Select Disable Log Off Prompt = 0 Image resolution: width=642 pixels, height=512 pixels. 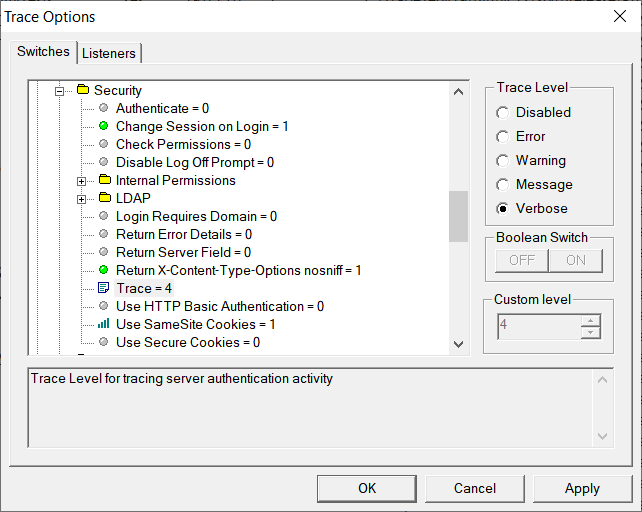(x=195, y=162)
